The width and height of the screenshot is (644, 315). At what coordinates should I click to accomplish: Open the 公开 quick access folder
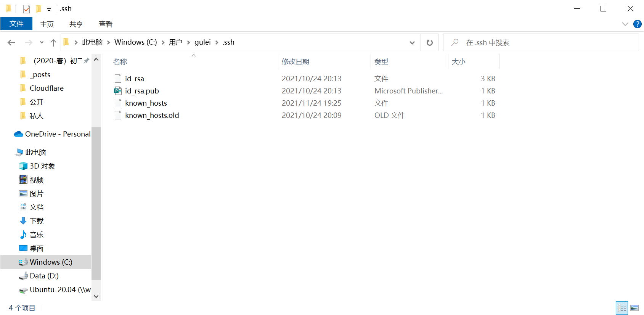pyautogui.click(x=37, y=102)
